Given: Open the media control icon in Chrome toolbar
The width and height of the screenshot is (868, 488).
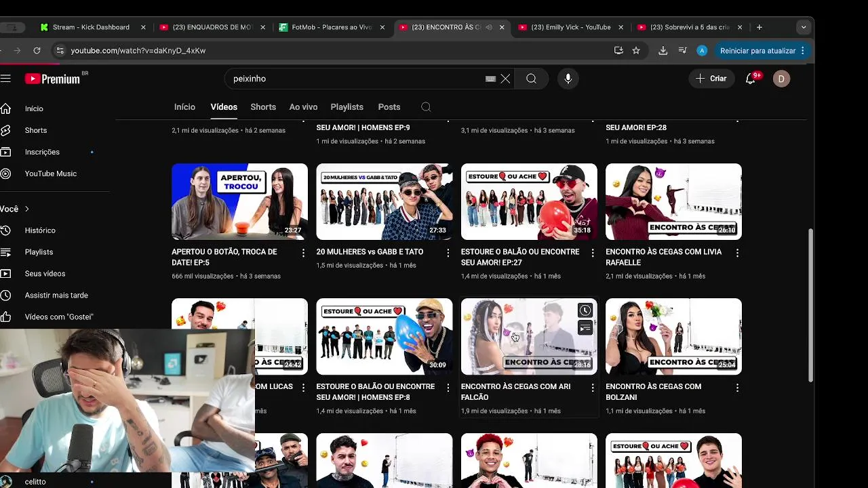Looking at the screenshot, I should coord(683,50).
